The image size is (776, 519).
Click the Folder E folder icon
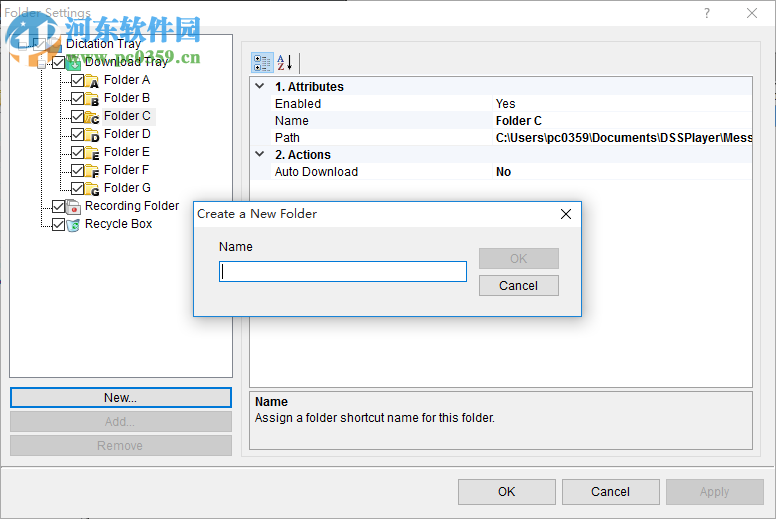click(x=92, y=152)
